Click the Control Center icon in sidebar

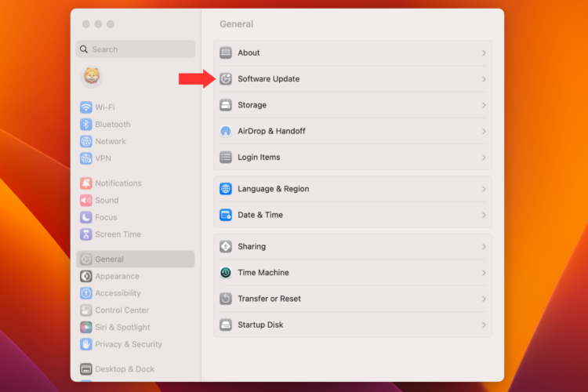click(x=86, y=310)
